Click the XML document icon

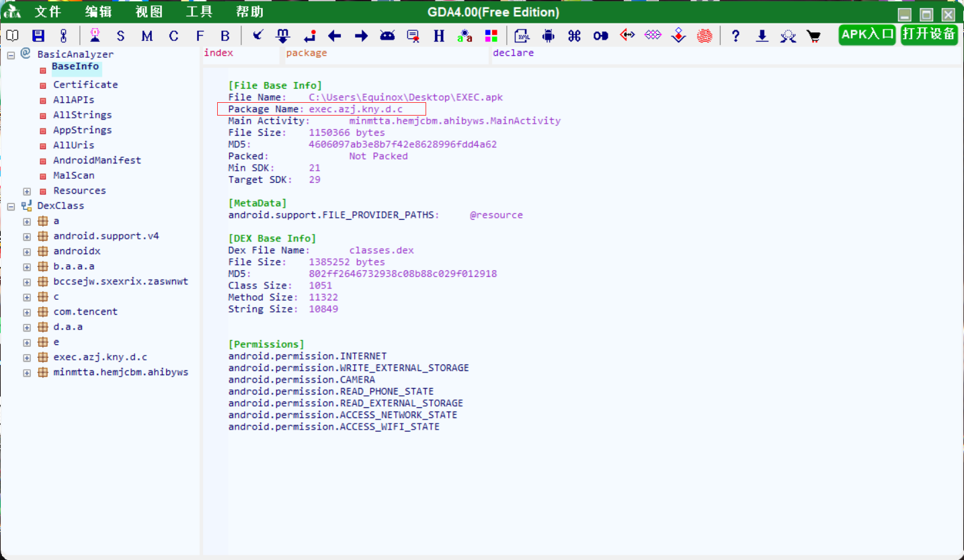pyautogui.click(x=522, y=36)
